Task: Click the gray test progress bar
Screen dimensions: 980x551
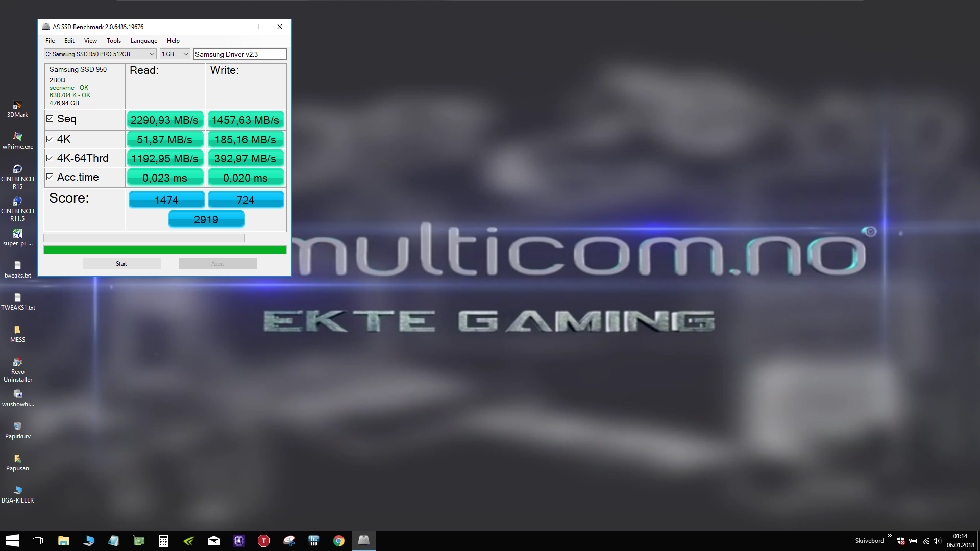Action: click(144, 238)
